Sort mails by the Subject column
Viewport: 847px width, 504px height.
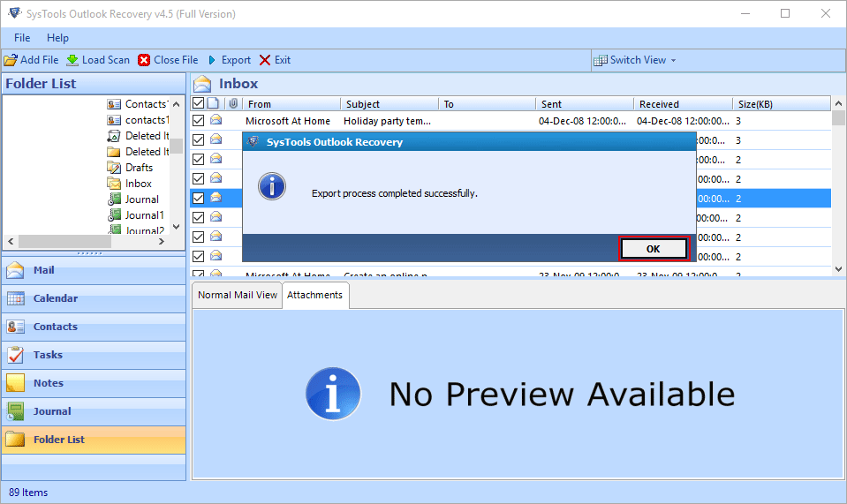[389, 103]
